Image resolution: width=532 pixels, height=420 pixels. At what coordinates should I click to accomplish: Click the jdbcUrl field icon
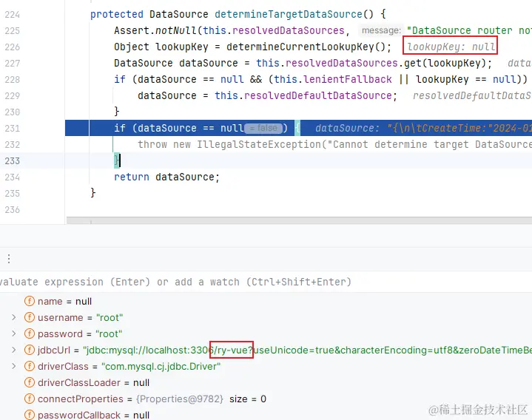pos(30,350)
